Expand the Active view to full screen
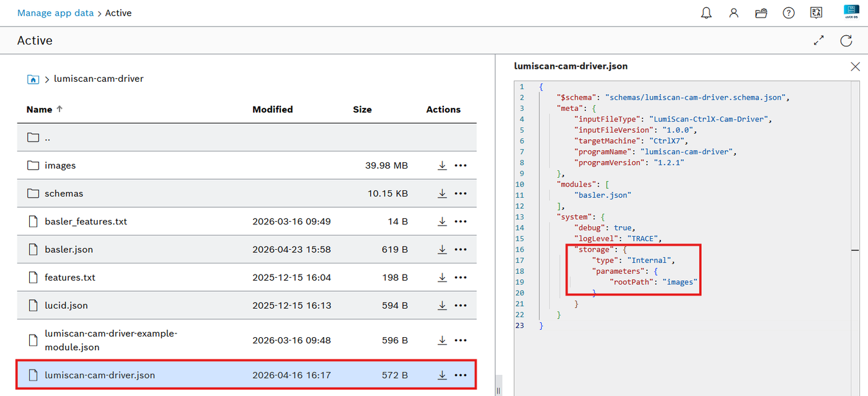The width and height of the screenshot is (868, 396). click(x=819, y=41)
